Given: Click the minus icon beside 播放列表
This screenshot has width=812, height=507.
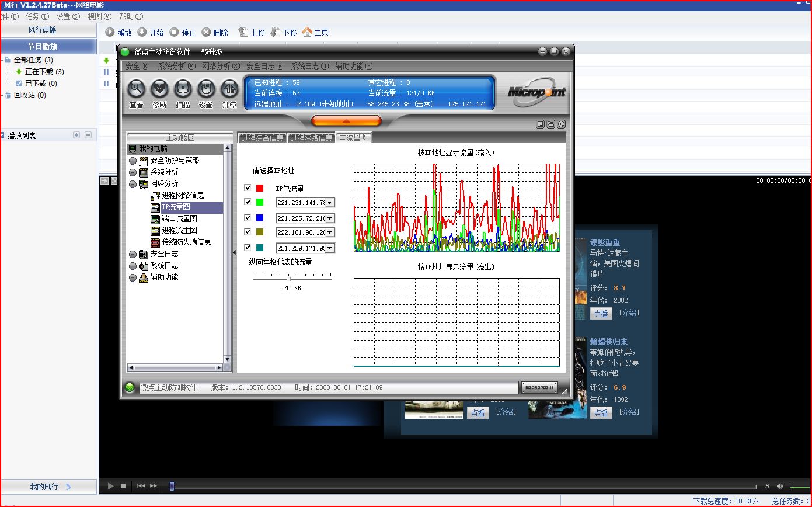Looking at the screenshot, I should click(x=88, y=135).
